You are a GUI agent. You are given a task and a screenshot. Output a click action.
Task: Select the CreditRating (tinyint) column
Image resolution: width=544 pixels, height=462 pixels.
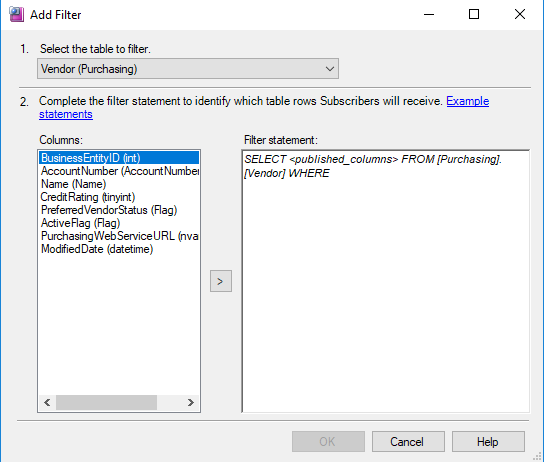point(119,197)
